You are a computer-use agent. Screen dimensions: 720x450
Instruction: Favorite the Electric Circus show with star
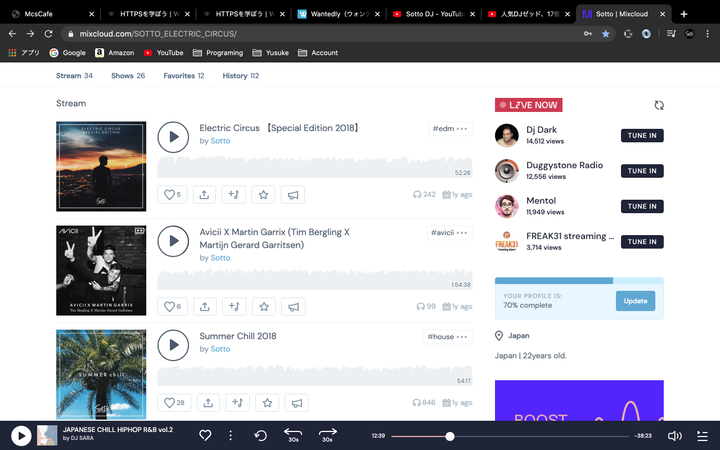(263, 195)
